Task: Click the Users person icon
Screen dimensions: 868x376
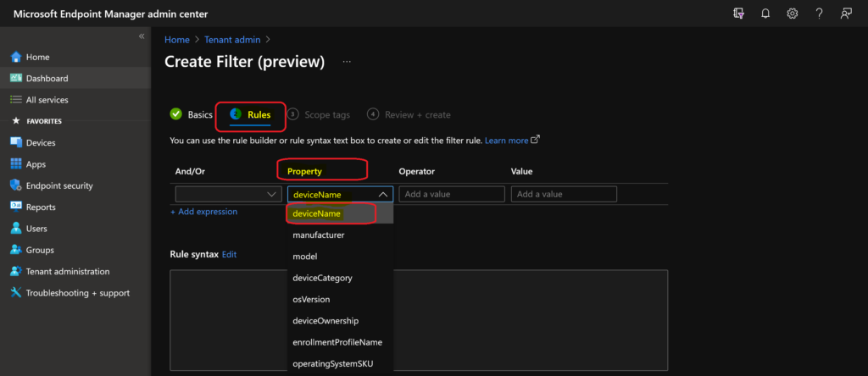Action: (x=16, y=229)
